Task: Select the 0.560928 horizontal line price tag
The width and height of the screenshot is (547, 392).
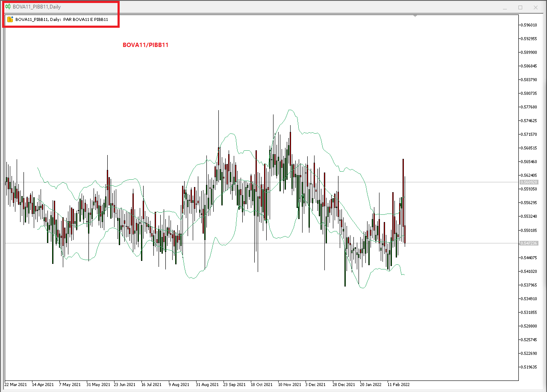Action: point(529,182)
